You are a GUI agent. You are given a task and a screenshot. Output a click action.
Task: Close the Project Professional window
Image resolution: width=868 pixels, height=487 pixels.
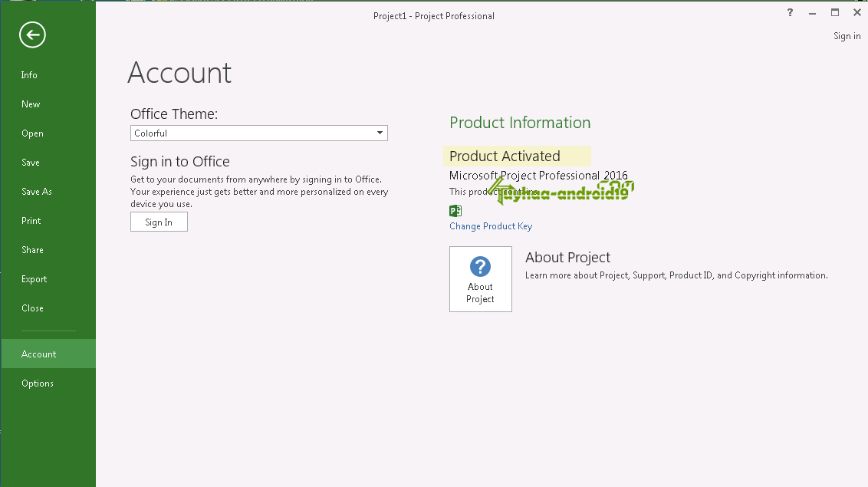click(x=857, y=13)
